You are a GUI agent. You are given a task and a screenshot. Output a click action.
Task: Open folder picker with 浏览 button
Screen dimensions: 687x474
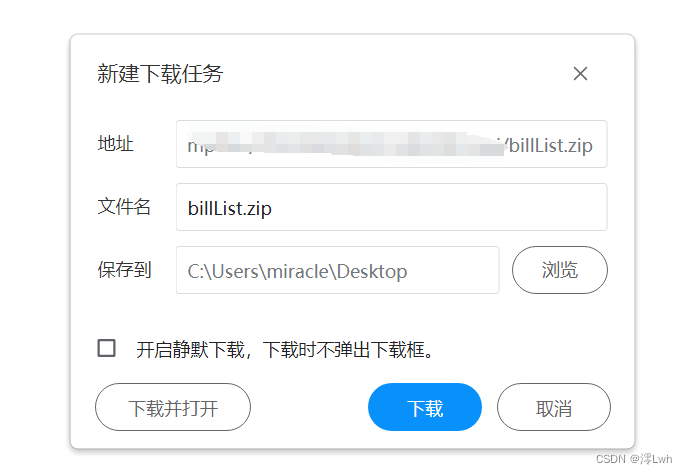tap(560, 270)
